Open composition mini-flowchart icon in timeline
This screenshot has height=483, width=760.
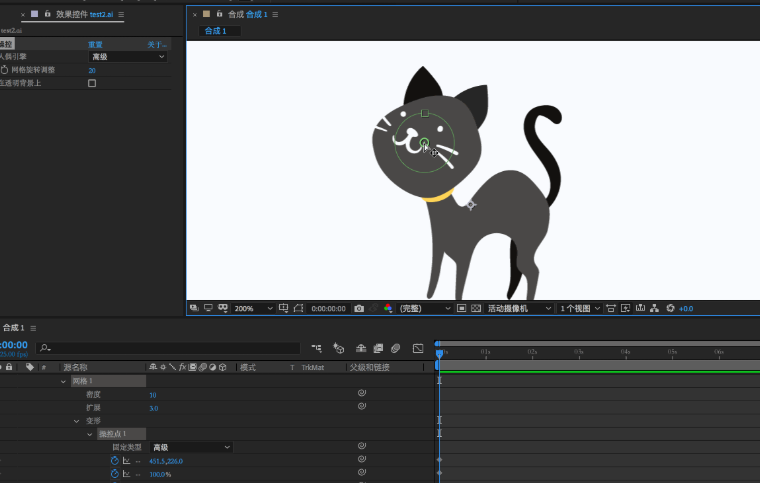317,348
